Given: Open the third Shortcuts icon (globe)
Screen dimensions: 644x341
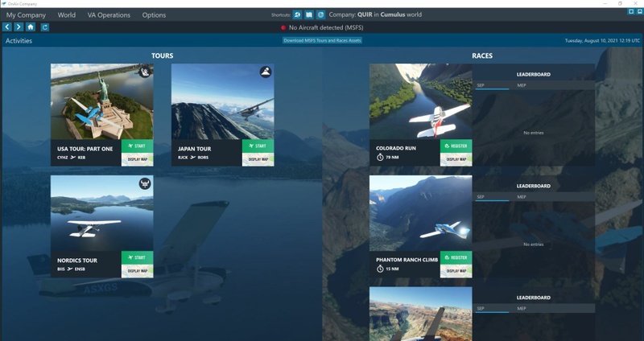Looking at the screenshot, I should point(320,14).
